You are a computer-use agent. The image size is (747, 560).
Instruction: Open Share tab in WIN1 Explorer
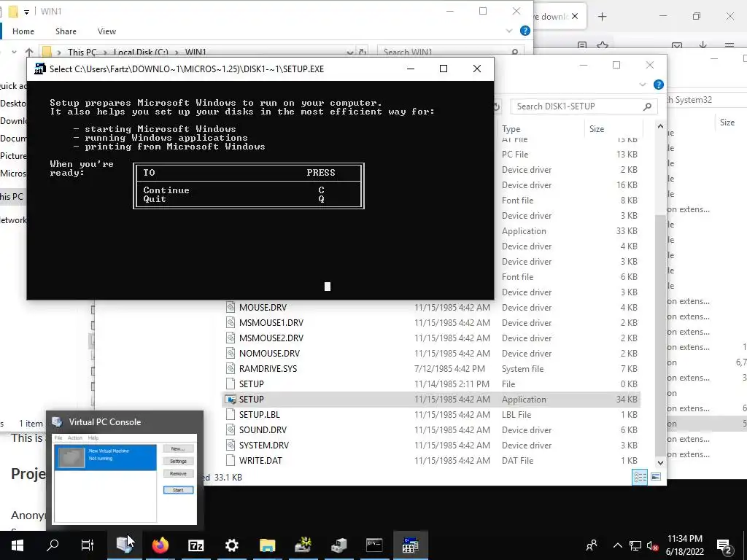(x=66, y=31)
